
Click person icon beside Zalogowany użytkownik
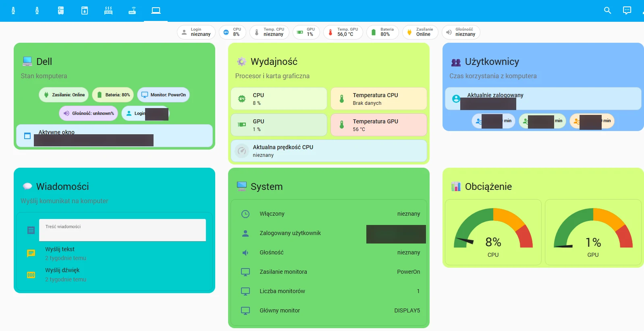pyautogui.click(x=245, y=233)
